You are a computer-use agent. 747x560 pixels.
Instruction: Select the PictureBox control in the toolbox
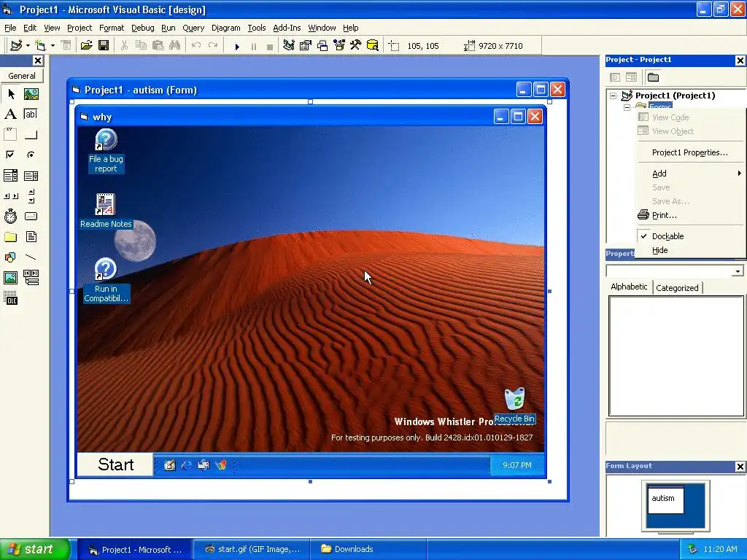[31, 94]
